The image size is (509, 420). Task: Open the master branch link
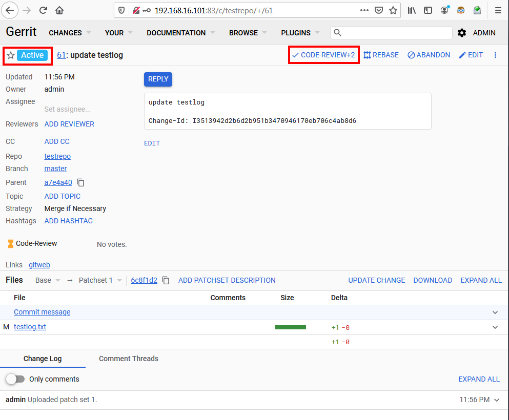pos(55,169)
